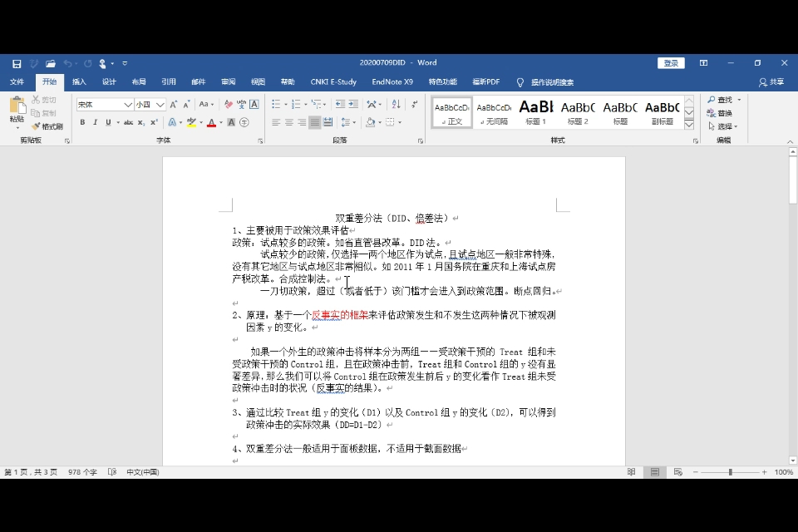Toggle the bulleted list formatting
The height and width of the screenshot is (532, 798).
click(275, 104)
